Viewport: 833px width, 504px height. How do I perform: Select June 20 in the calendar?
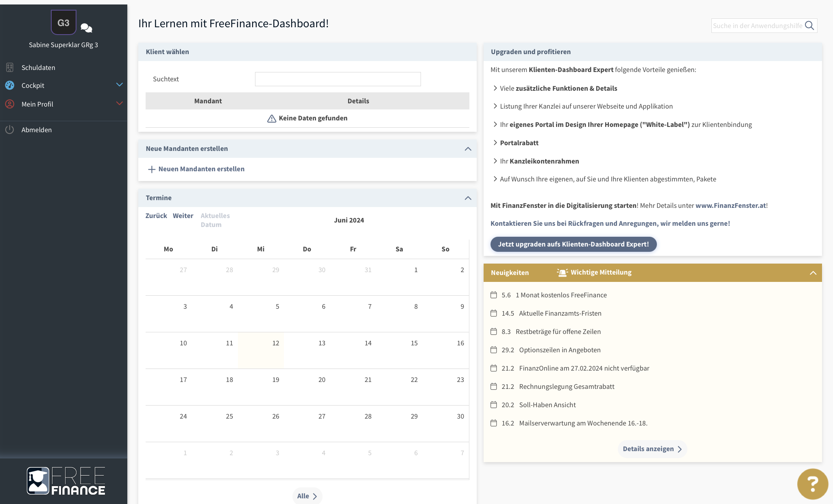(x=307, y=387)
